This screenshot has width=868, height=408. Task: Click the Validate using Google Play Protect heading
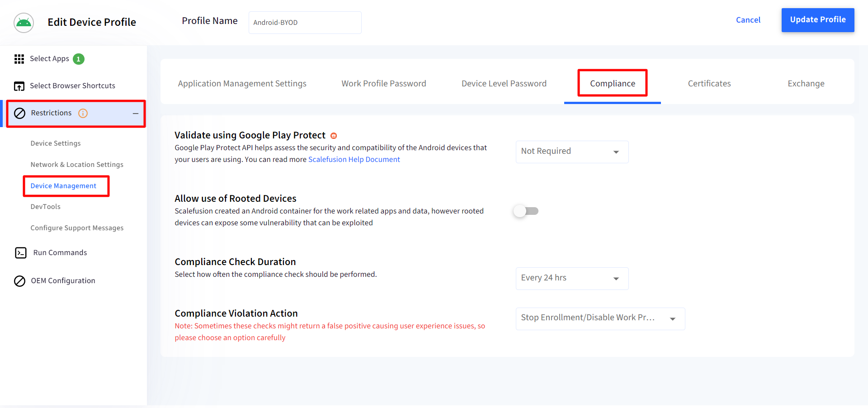[250, 135]
